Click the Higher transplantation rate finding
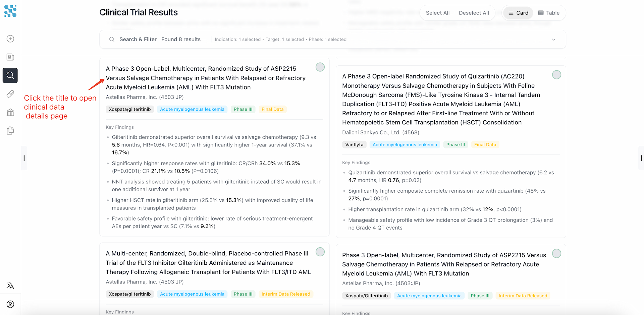644x315 pixels. [435, 209]
